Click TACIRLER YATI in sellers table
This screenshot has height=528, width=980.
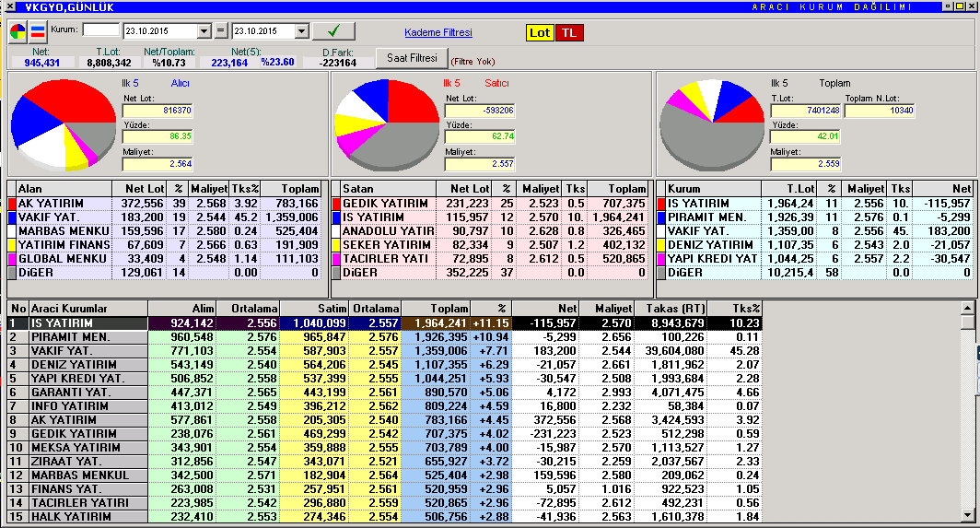click(x=386, y=259)
